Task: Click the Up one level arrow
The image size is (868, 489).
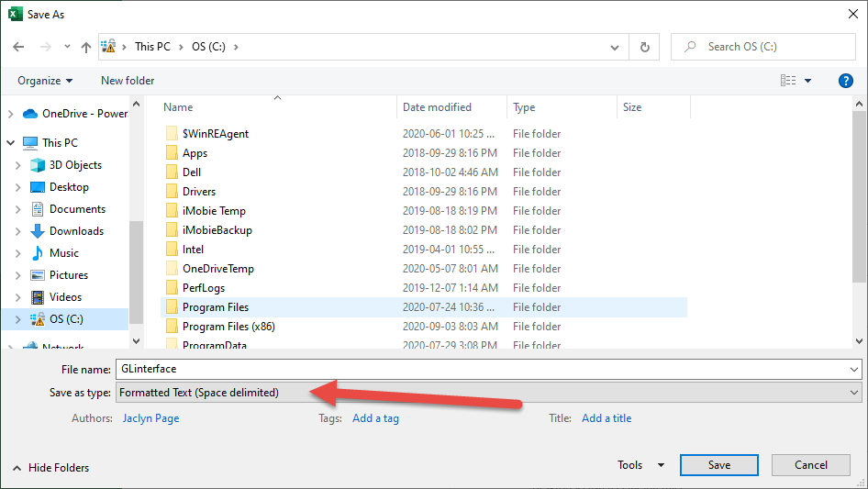Action: coord(86,47)
